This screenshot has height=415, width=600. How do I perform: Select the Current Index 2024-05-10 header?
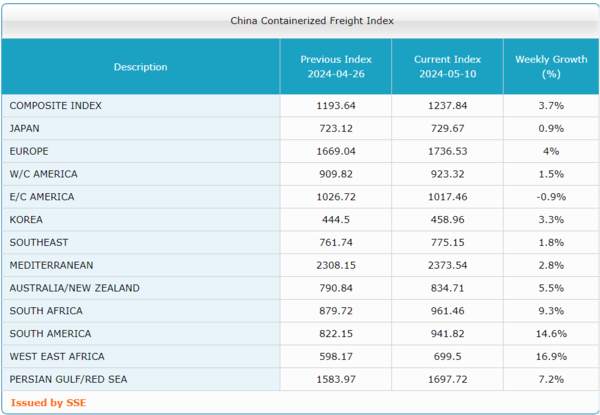click(447, 67)
